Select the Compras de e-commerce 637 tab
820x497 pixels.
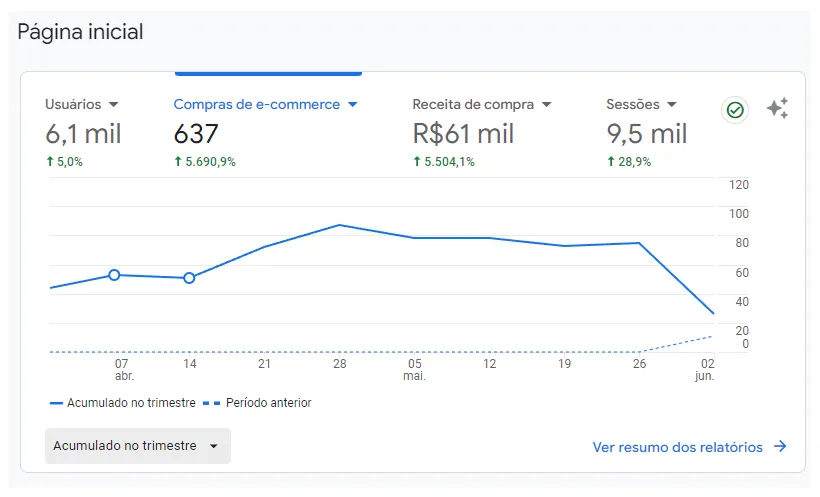coord(267,132)
